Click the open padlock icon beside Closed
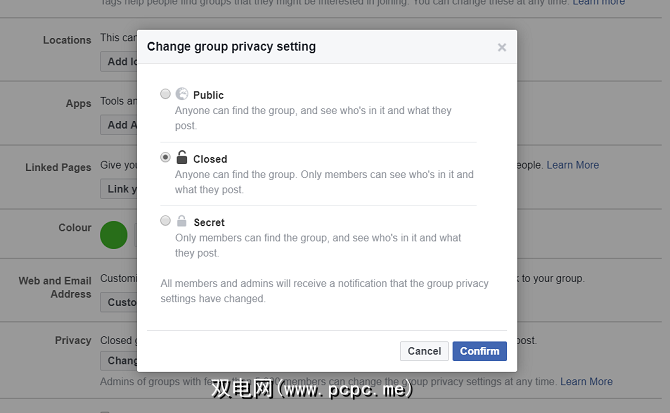670x413 pixels. pyautogui.click(x=182, y=157)
